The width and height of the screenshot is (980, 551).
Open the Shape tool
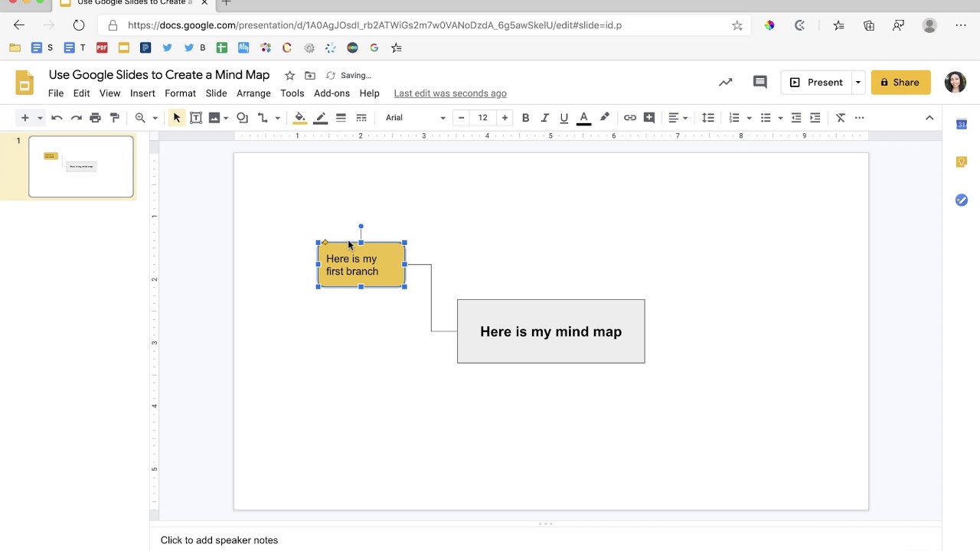click(x=243, y=118)
